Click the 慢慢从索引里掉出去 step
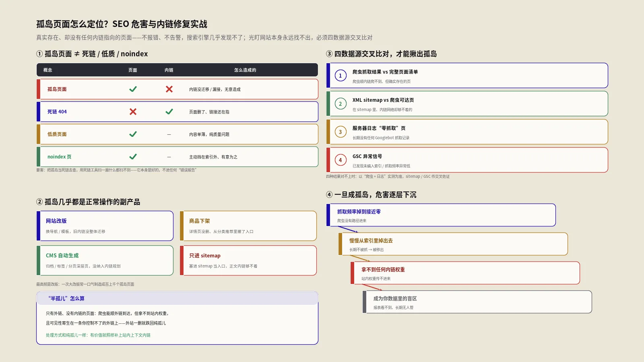644x362 pixels. coord(453,244)
